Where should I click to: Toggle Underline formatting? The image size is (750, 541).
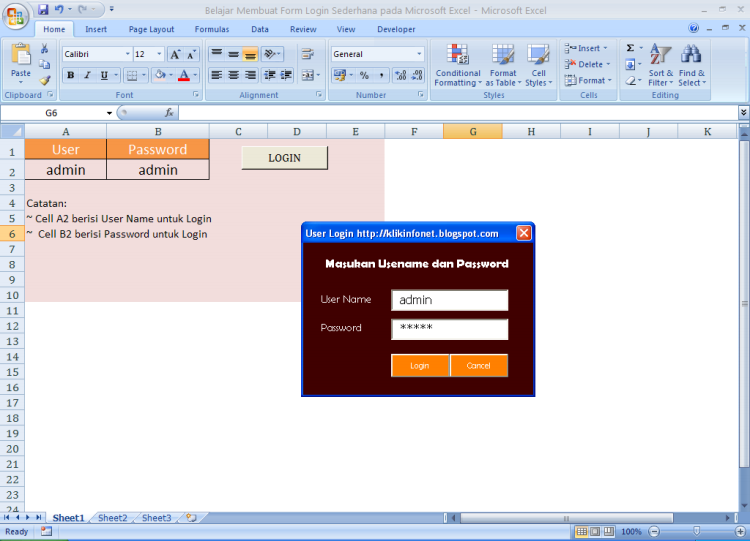click(x=103, y=75)
